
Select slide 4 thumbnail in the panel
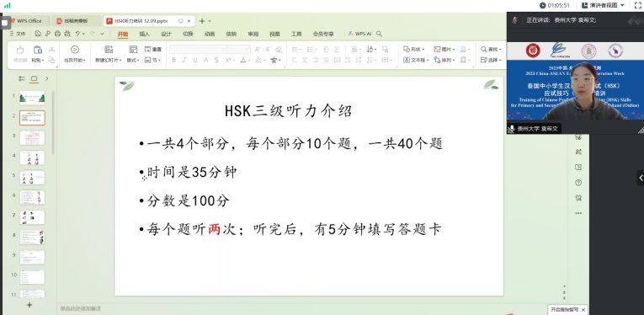32,157
